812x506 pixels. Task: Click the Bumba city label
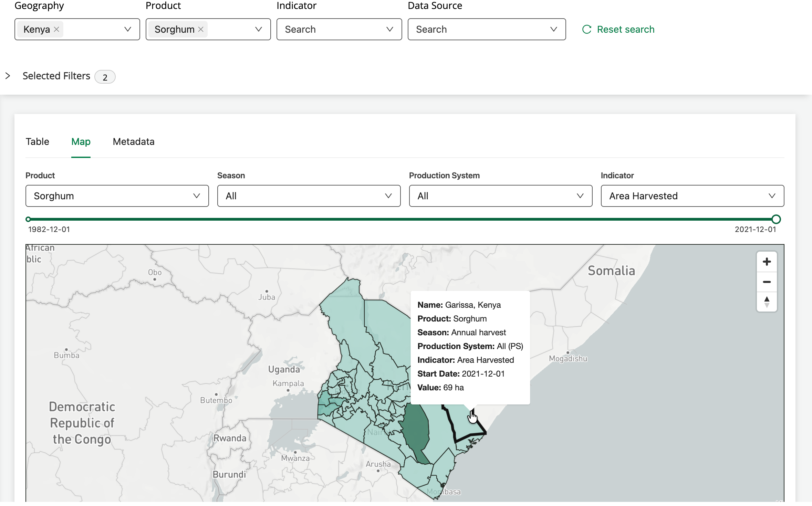[x=66, y=355]
